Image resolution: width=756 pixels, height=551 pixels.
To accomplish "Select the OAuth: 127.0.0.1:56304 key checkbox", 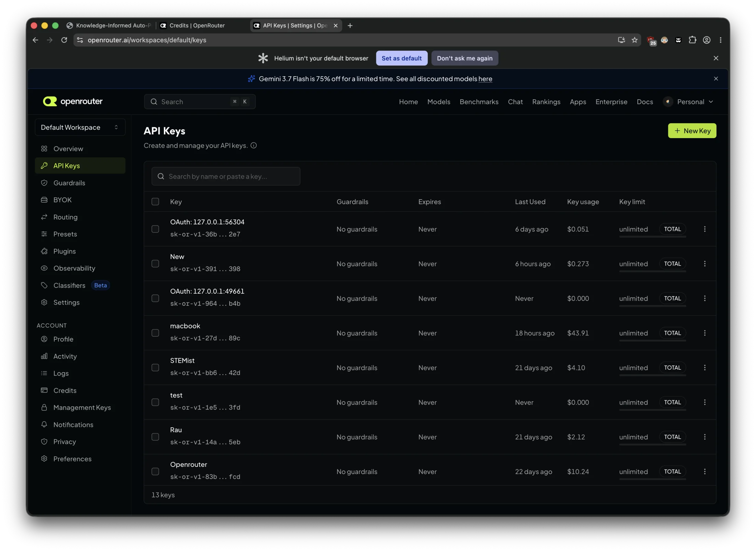I will coord(155,229).
